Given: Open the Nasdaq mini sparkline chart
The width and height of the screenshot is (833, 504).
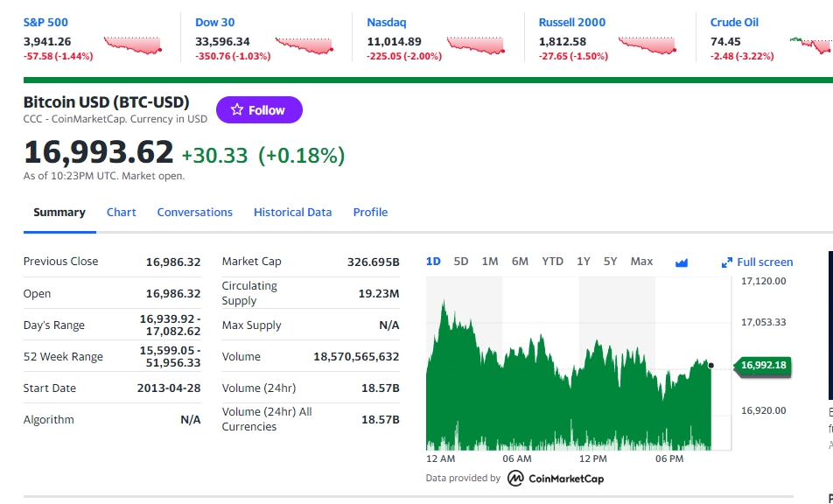Looking at the screenshot, I should (x=476, y=45).
